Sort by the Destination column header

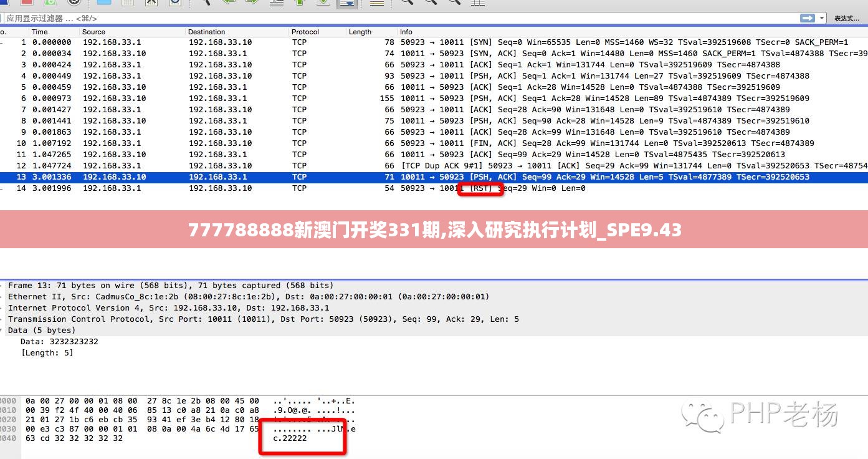(237, 32)
